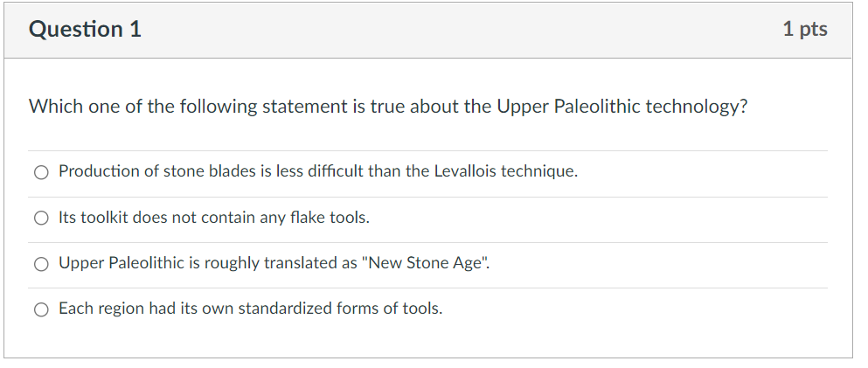
Task: Click the "1 pts" points label
Action: 804,30
